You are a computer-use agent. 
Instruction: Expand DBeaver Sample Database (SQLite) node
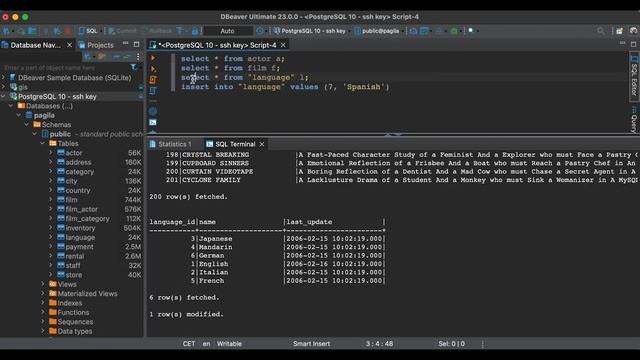pos(4,77)
